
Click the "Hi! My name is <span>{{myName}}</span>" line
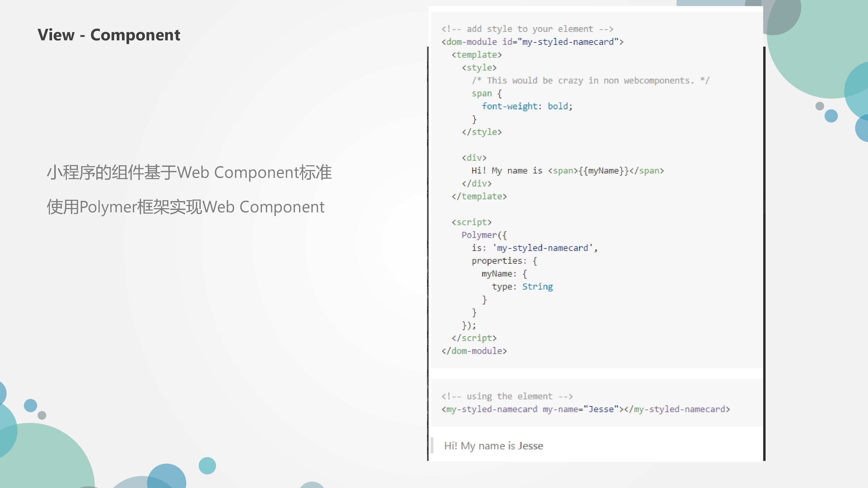567,171
